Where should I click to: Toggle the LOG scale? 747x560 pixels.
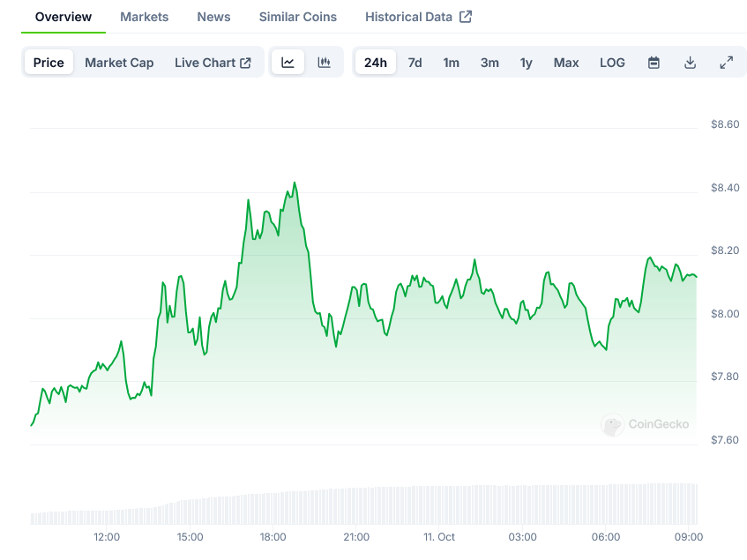(x=612, y=63)
